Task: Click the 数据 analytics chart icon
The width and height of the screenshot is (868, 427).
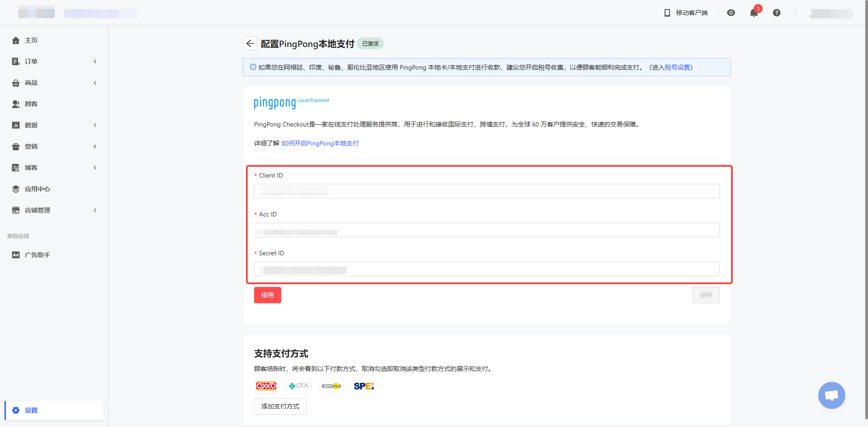Action: (16, 125)
